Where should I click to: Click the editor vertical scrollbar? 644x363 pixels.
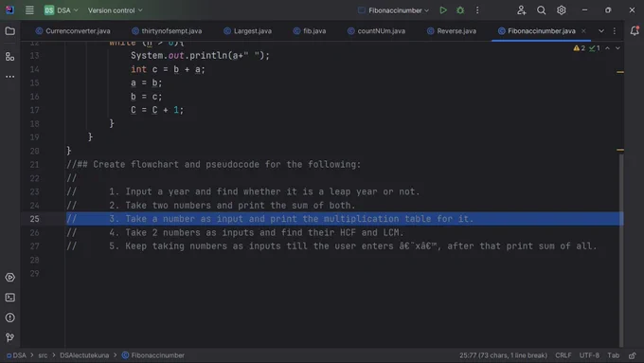(621, 250)
